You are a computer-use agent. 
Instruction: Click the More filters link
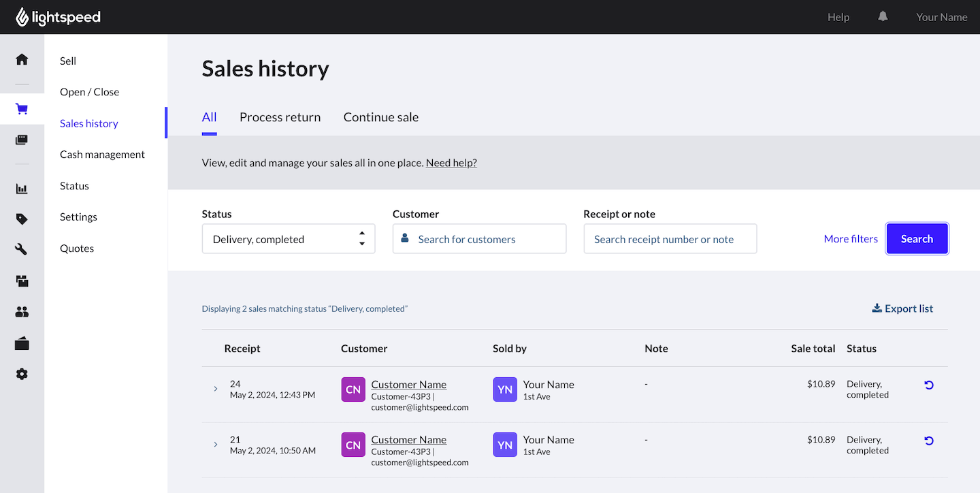click(850, 239)
